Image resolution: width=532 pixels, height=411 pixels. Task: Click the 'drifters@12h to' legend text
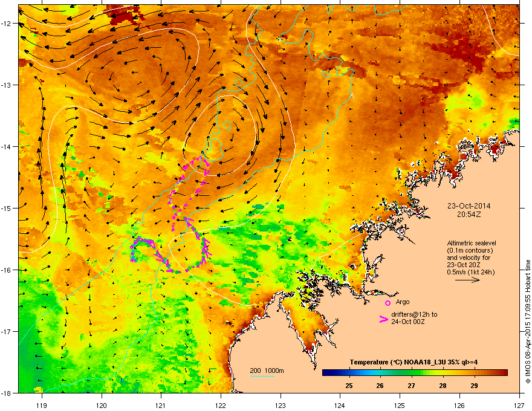pyautogui.click(x=414, y=314)
